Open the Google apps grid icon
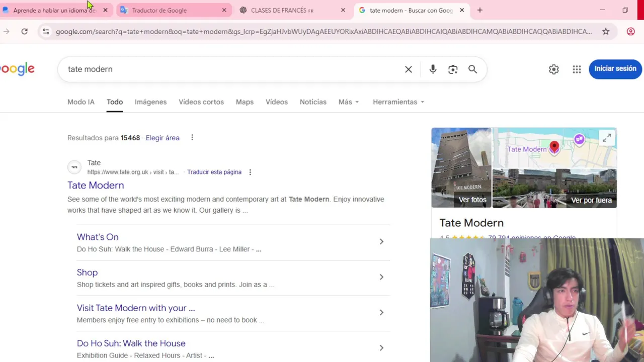The width and height of the screenshot is (644, 362). 577,69
